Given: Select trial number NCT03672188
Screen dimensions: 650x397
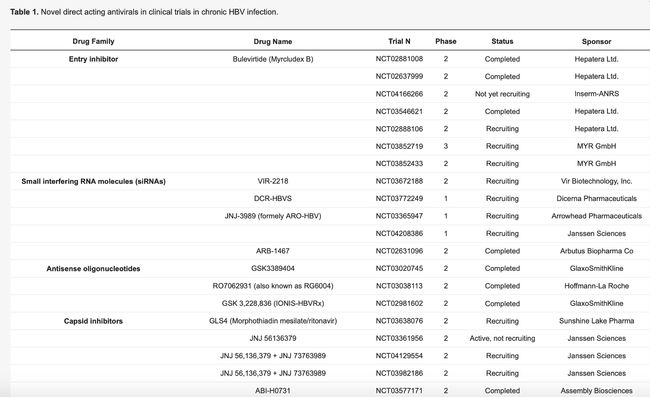Looking at the screenshot, I should coord(399,181).
